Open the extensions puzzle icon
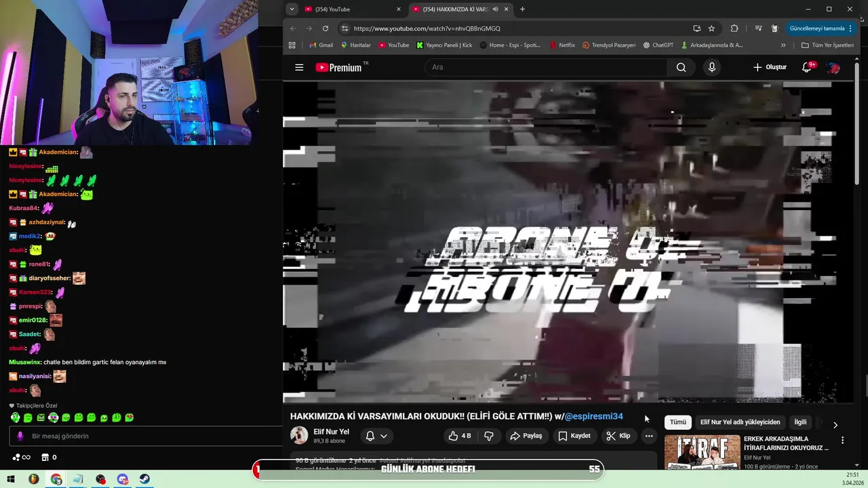Screen dimensions: 868x488 point(734,28)
